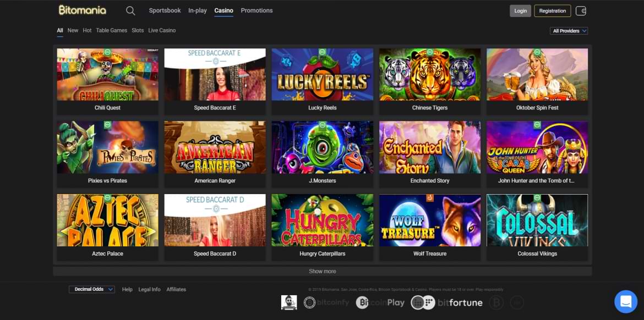
Task: Open the Speed Baccarat E thumbnail
Action: coord(215,75)
